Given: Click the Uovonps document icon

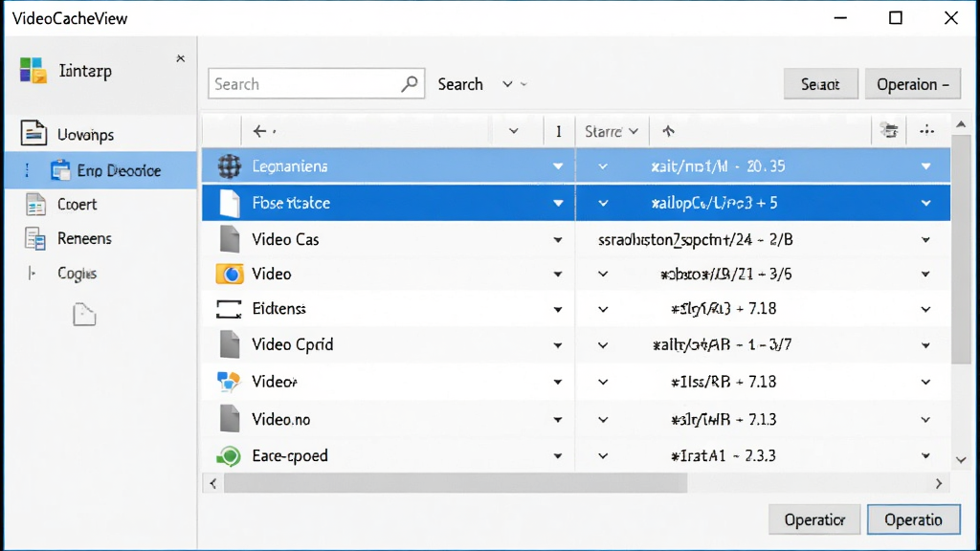Looking at the screenshot, I should point(33,133).
